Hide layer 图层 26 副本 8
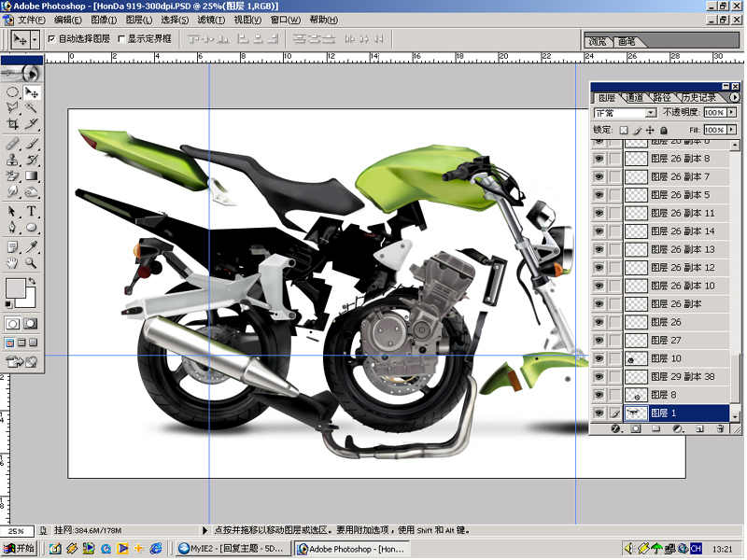747x560 pixels. click(599, 159)
